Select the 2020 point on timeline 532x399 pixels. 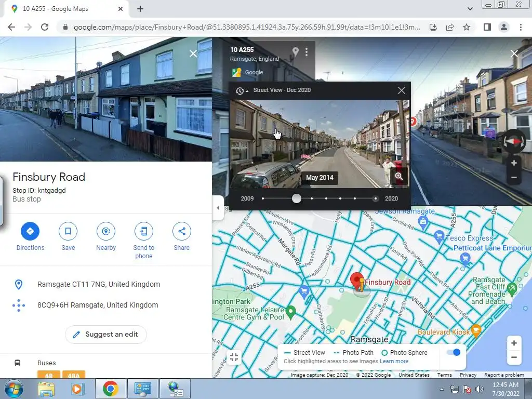[375, 198]
